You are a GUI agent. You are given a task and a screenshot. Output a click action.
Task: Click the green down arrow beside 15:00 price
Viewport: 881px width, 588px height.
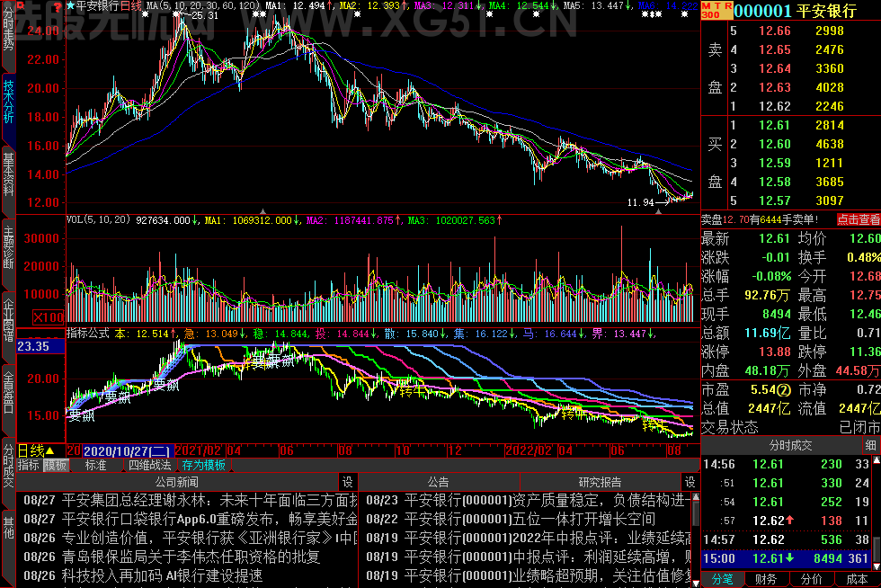[789, 558]
